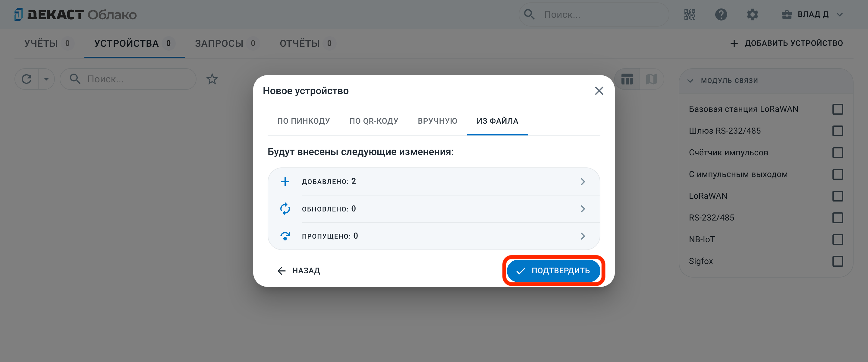Expand the ДОБАВЛЕНО: 2 row details

583,182
